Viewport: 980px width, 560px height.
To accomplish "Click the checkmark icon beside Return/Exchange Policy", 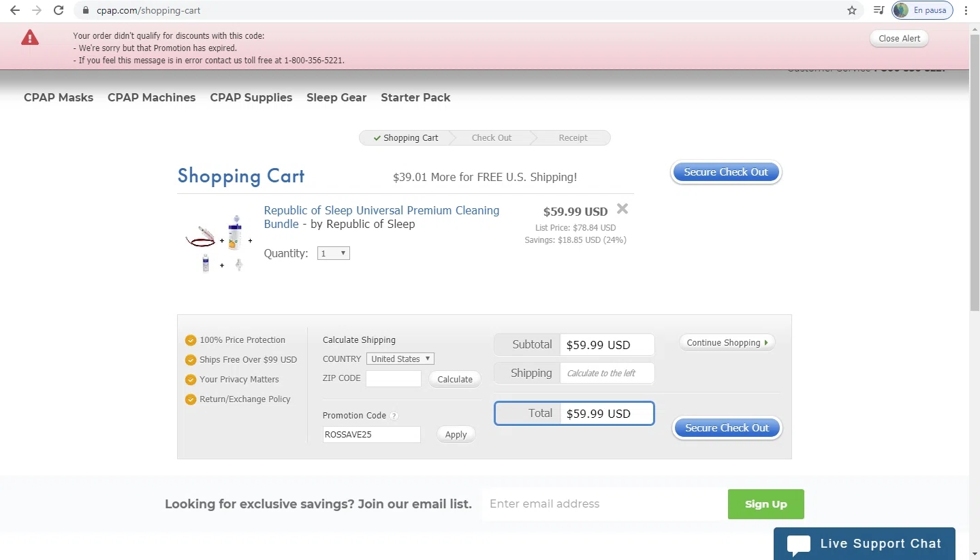I will point(191,399).
